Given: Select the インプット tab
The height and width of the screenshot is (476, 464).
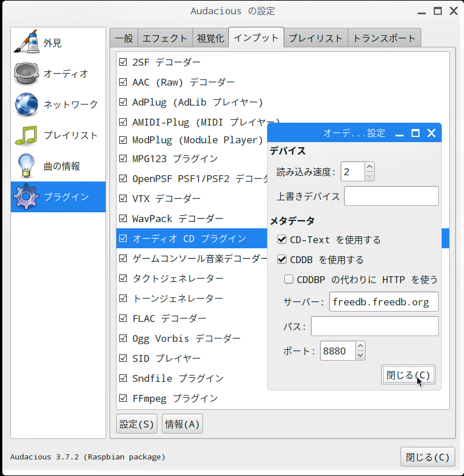Looking at the screenshot, I should pyautogui.click(x=256, y=37).
